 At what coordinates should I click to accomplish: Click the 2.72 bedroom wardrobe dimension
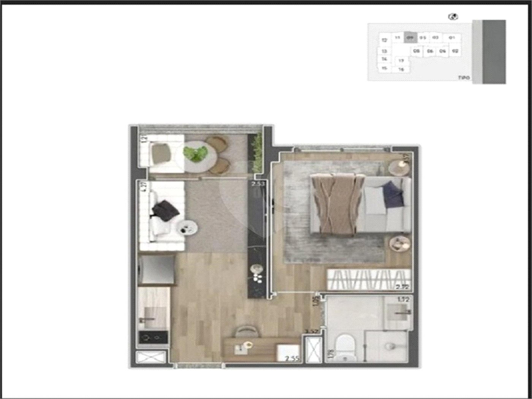point(402,287)
